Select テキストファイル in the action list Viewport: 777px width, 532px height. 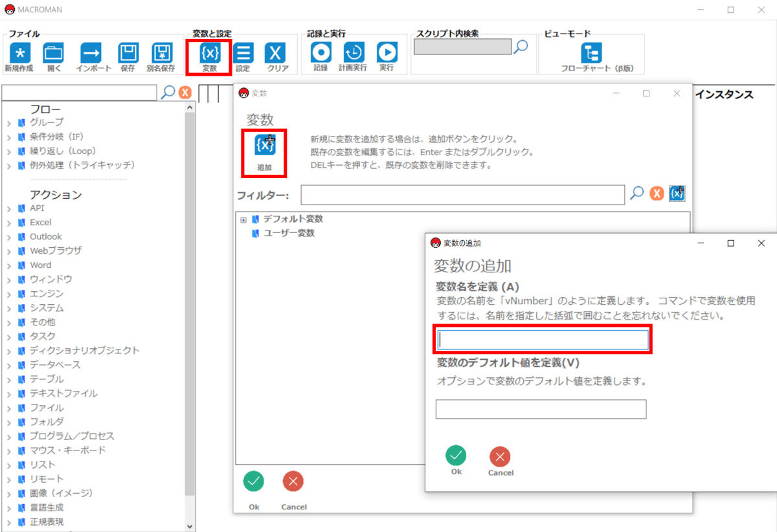[63, 393]
